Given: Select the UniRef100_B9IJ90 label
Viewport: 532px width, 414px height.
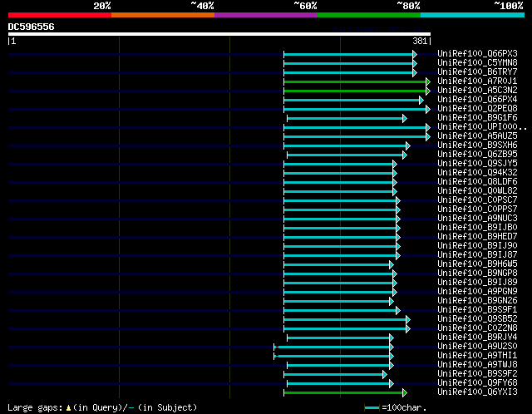Looking at the screenshot, I should [x=477, y=246].
